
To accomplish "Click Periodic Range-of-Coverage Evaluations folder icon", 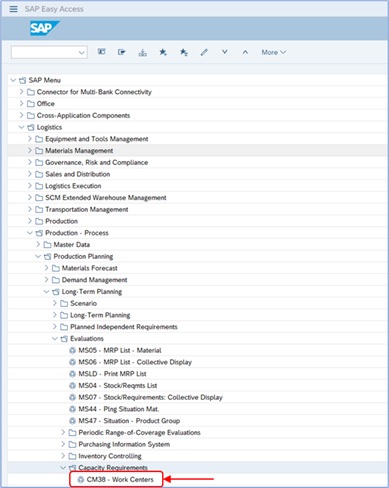I will (x=72, y=433).
